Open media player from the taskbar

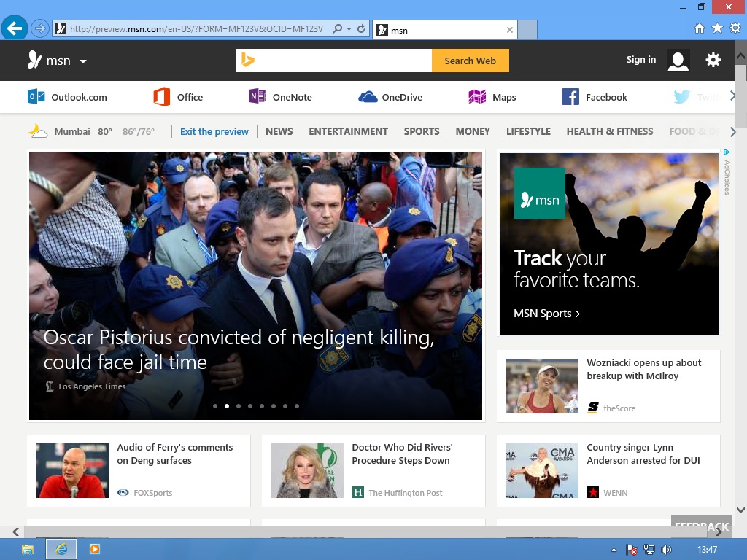(94, 550)
